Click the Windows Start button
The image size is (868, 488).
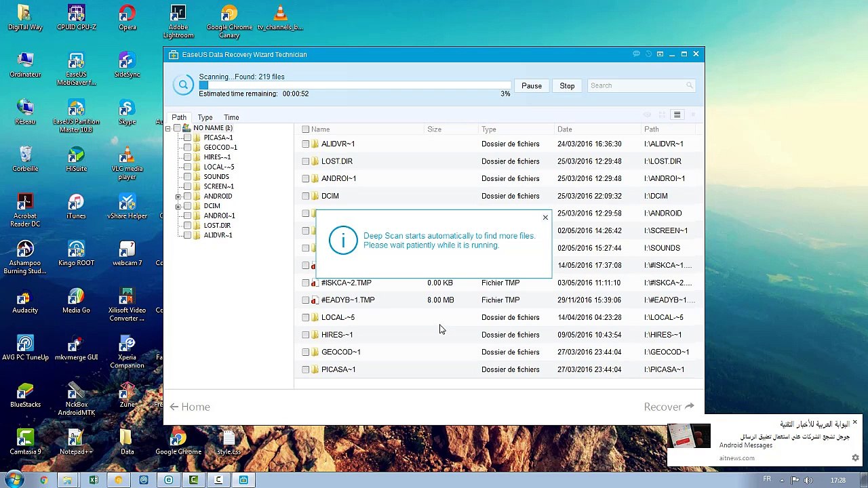[x=14, y=480]
